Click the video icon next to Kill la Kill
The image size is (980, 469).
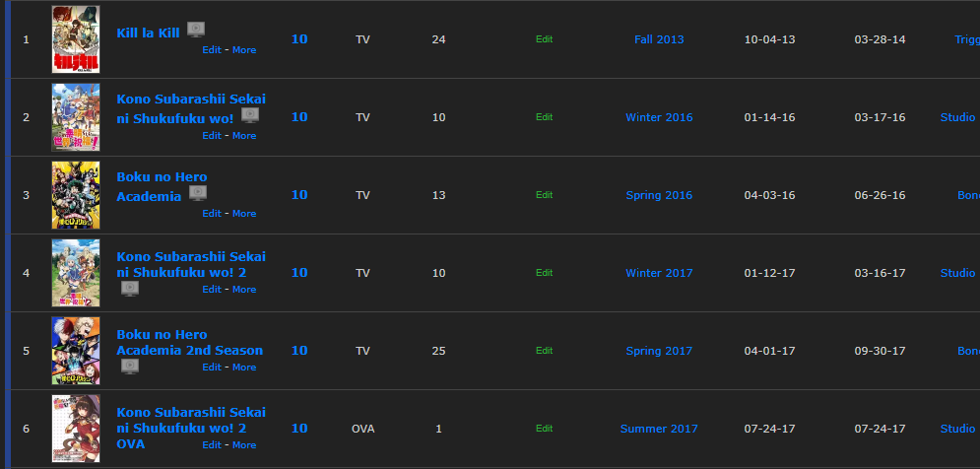click(x=196, y=30)
